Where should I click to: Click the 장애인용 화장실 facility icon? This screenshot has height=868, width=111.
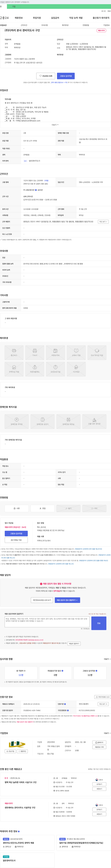coord(68,422)
